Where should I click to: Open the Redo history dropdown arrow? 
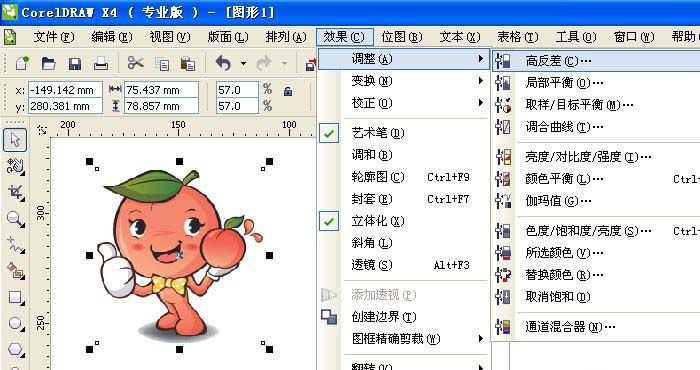click(x=284, y=64)
